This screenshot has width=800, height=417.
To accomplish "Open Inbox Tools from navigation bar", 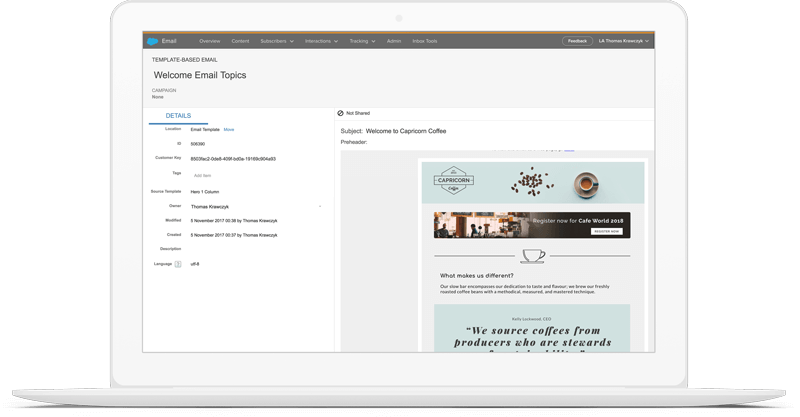I will 426,41.
